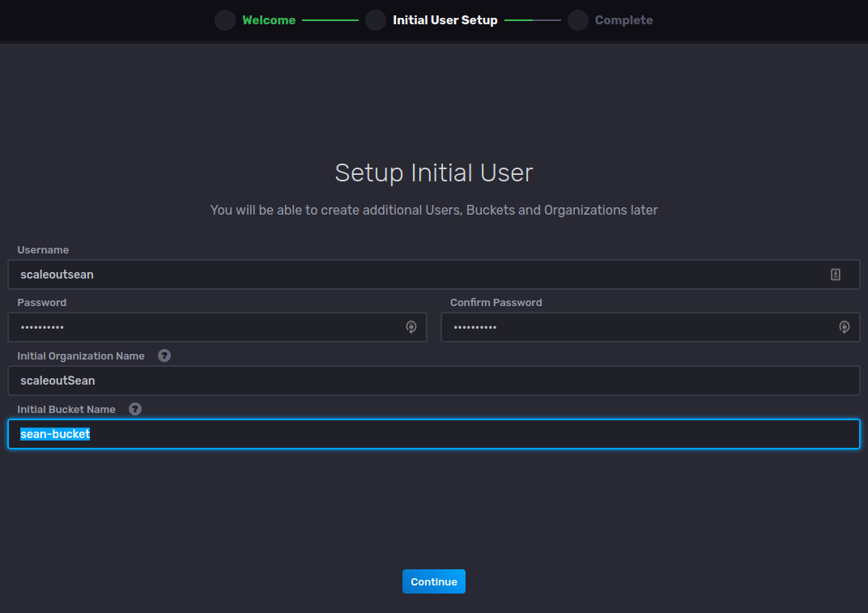The width and height of the screenshot is (868, 613).
Task: Click the Initial Organization Name label
Action: tap(81, 356)
